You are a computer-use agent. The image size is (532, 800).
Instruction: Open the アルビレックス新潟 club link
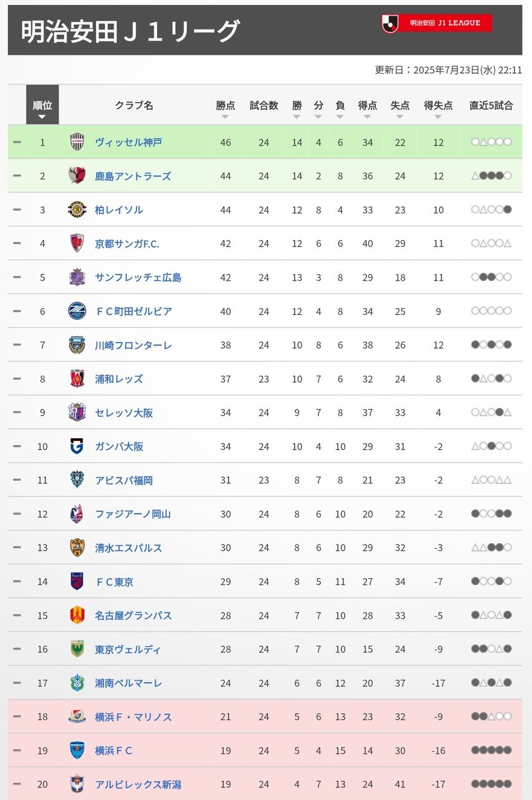tap(138, 784)
